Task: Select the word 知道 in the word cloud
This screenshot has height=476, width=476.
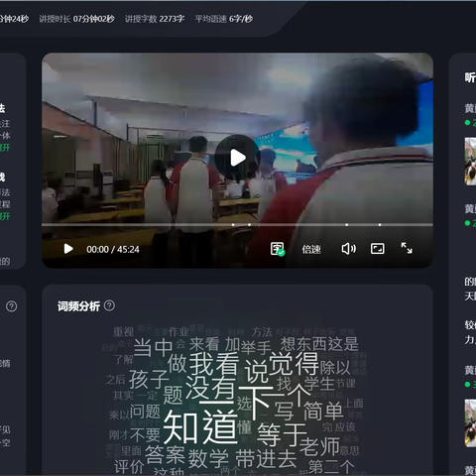Action: click(200, 426)
